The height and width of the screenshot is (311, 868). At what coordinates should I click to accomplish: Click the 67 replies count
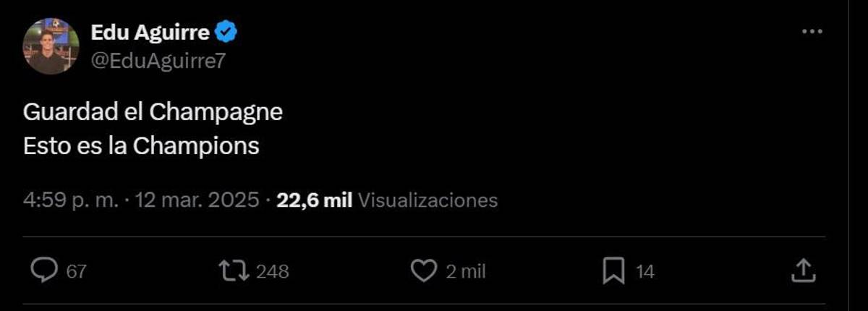point(77,272)
